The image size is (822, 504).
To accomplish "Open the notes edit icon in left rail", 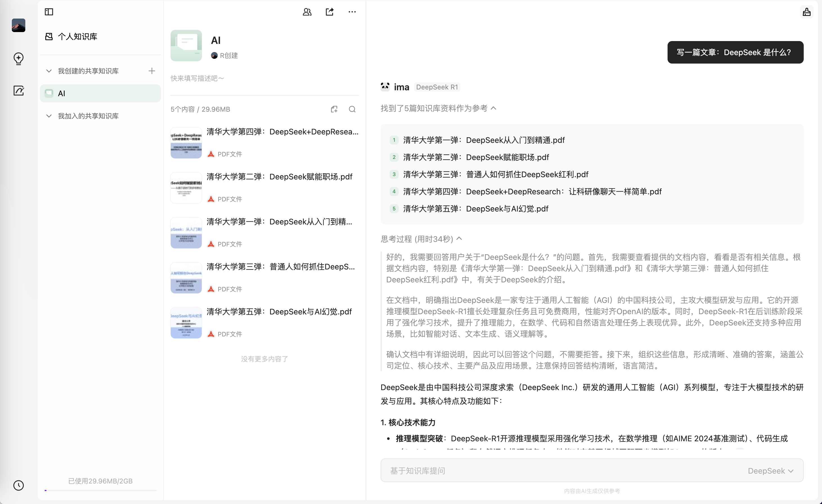I will tap(18, 90).
